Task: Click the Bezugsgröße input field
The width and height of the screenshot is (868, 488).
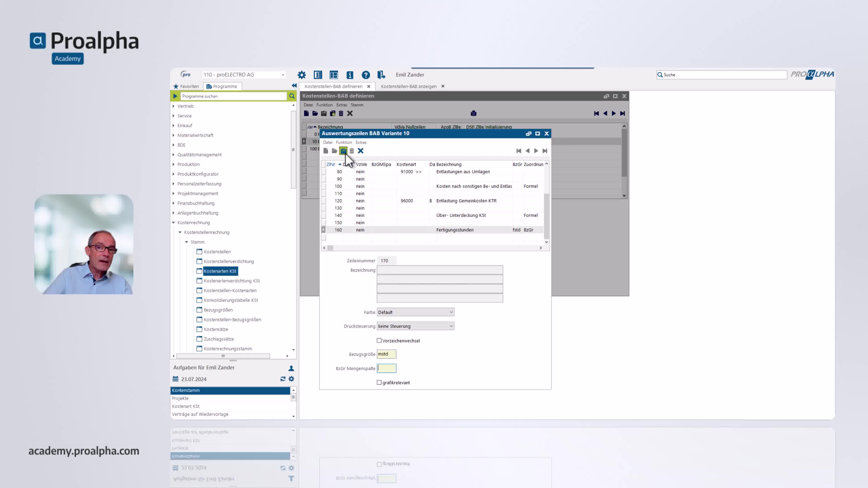Action: point(386,354)
